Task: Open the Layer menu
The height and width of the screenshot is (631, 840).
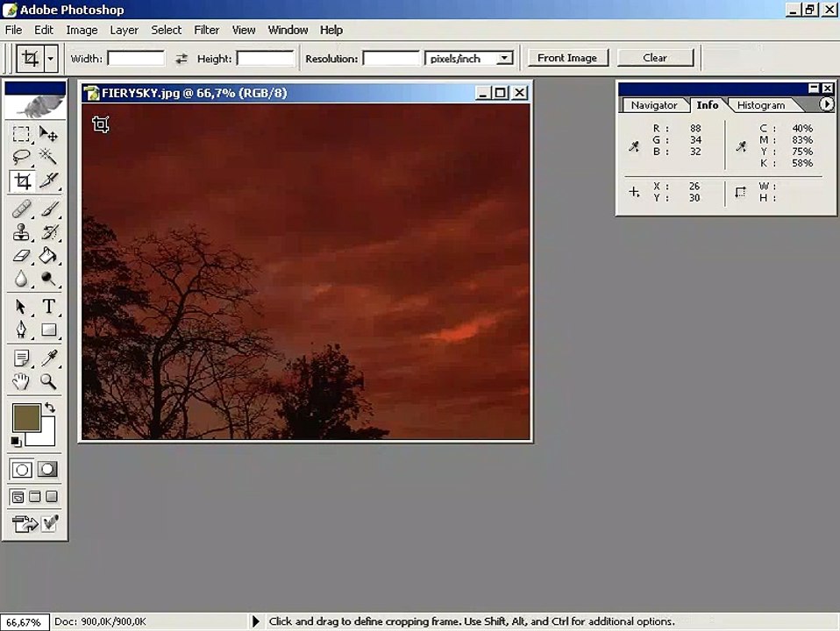Action: point(125,30)
